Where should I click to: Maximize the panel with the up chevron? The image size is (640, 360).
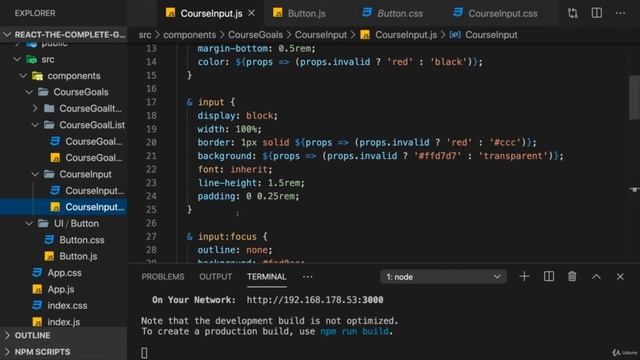[x=596, y=277]
